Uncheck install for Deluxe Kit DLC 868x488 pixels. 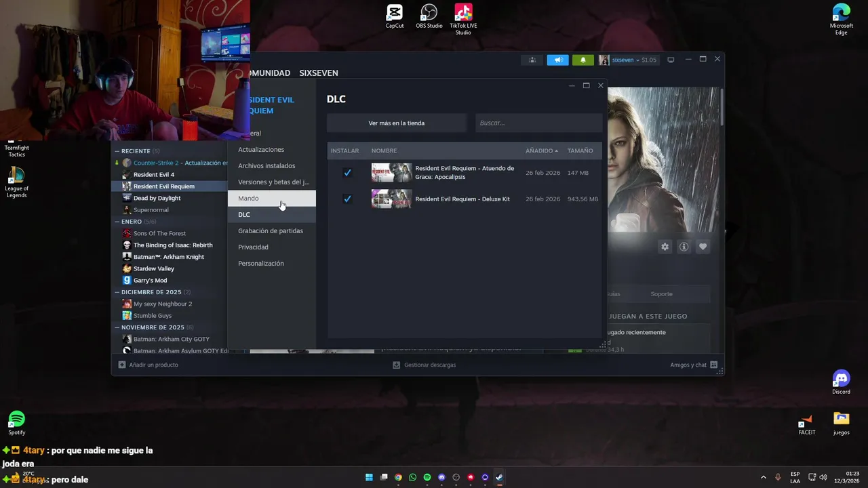pyautogui.click(x=347, y=199)
